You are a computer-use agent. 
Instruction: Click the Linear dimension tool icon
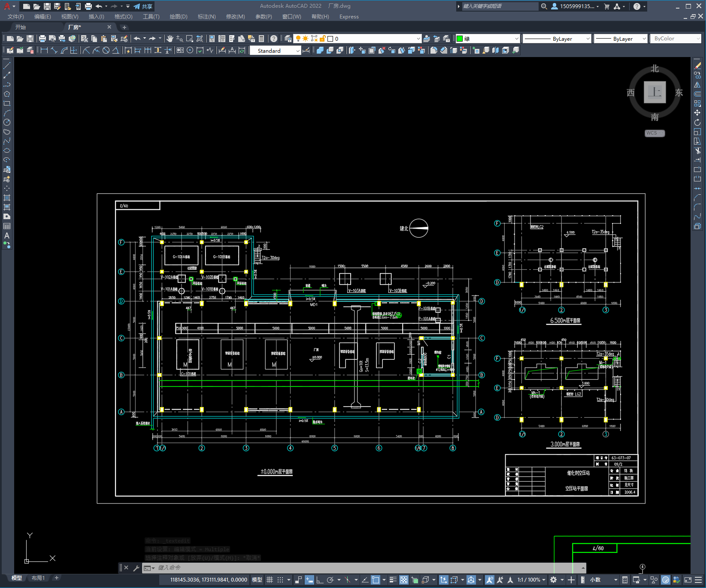[44, 51]
